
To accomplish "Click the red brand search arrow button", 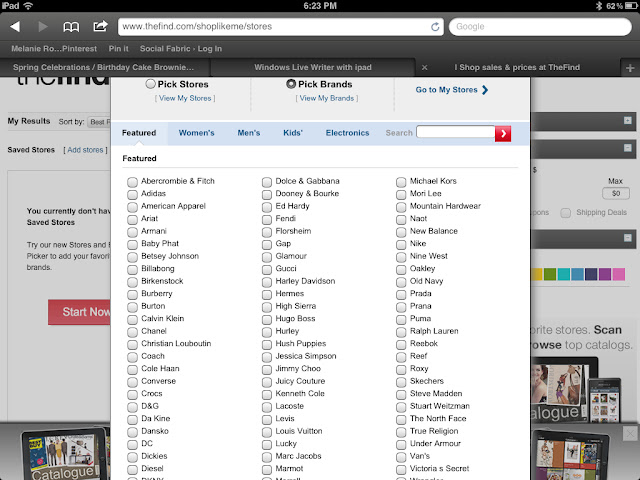I will click(x=503, y=133).
